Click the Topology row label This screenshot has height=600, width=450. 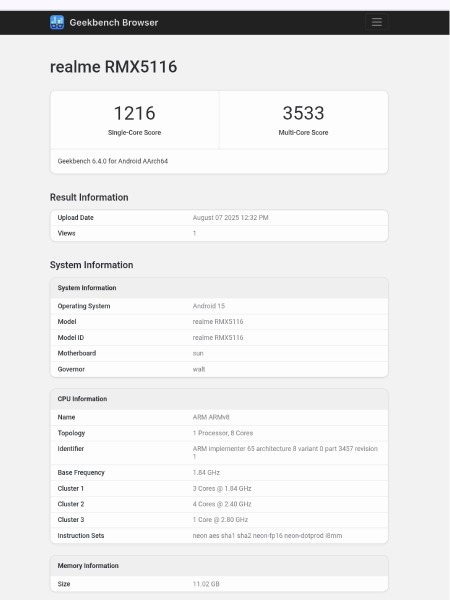(71, 433)
